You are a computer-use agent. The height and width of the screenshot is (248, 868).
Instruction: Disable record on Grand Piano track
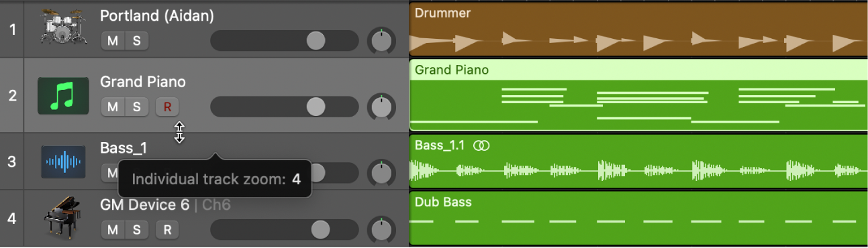point(167,107)
